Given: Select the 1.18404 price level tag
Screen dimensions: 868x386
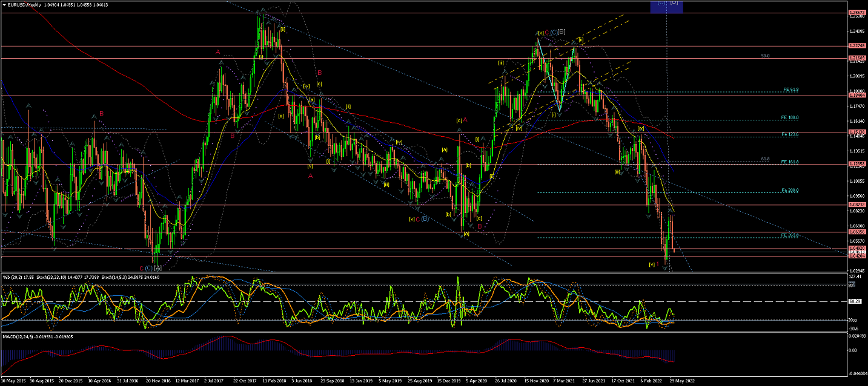Looking at the screenshot, I should click(856, 95).
